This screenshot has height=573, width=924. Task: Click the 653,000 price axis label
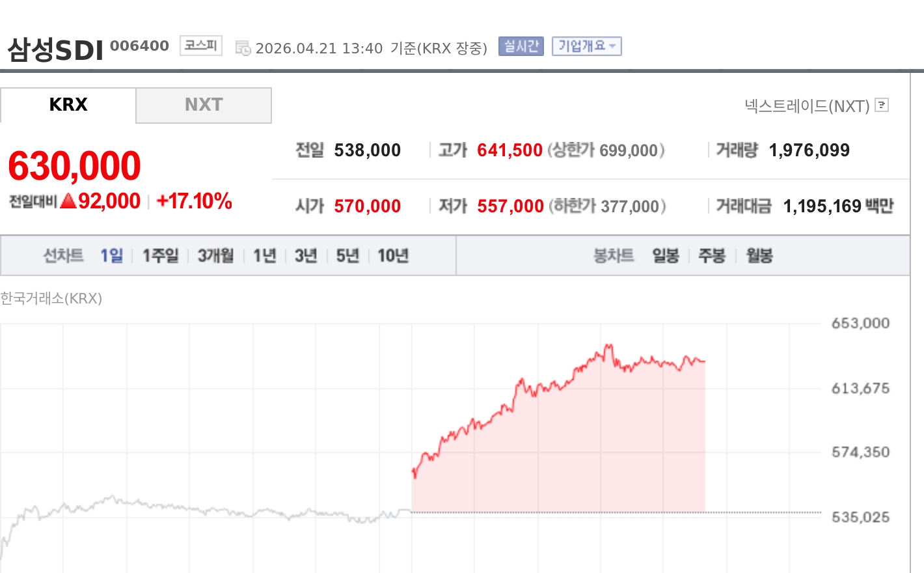click(860, 322)
